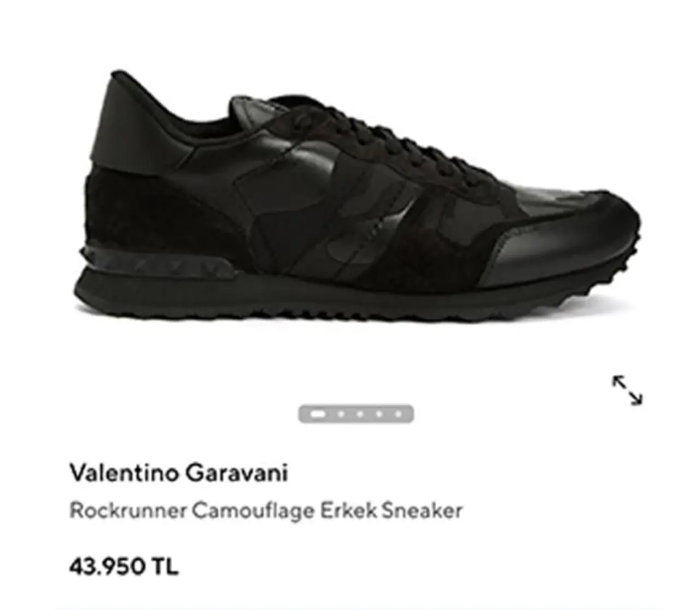Click the 43.950 TL price
Screen dimensions: 700x610
pyautogui.click(x=124, y=566)
